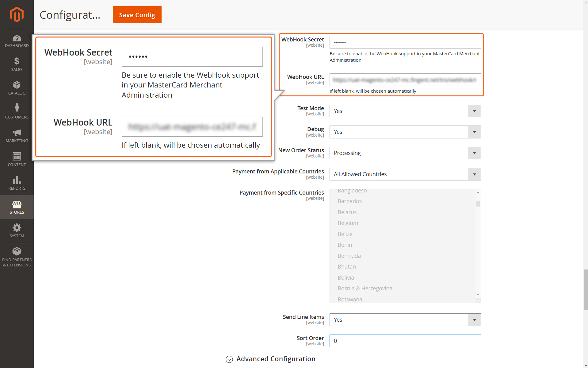Open the Test Mode dropdown
The width and height of the screenshot is (588, 368).
point(405,111)
